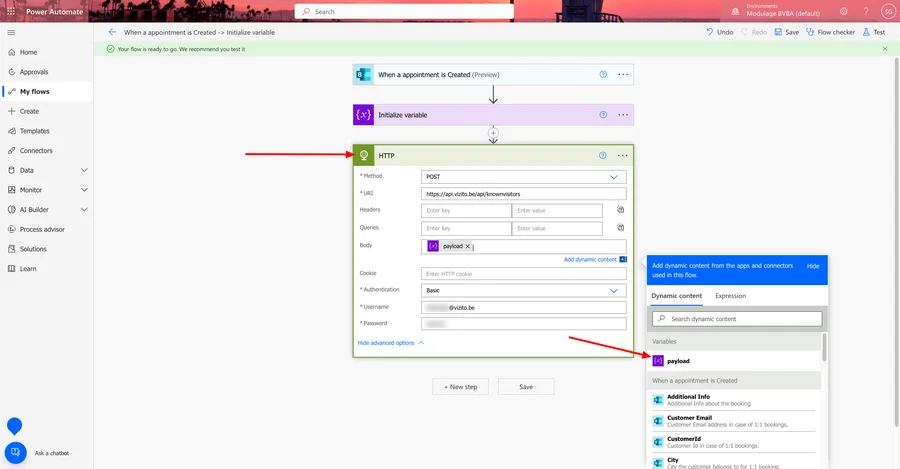The width and height of the screenshot is (900, 469).
Task: Expand the AI Builder menu chevron
Action: [84, 210]
